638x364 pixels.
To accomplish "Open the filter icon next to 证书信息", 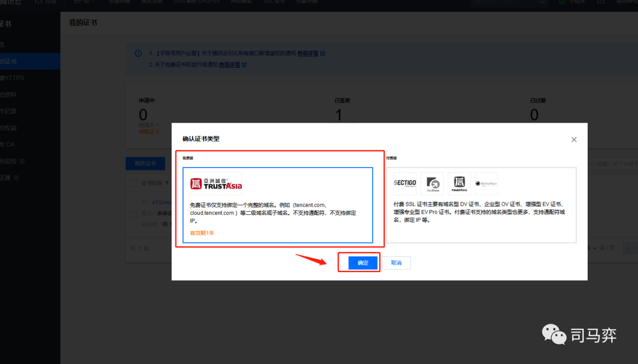I will click(x=167, y=183).
